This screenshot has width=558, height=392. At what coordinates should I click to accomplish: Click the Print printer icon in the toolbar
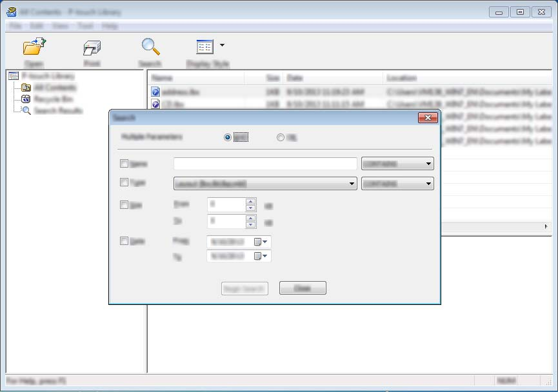(x=92, y=48)
